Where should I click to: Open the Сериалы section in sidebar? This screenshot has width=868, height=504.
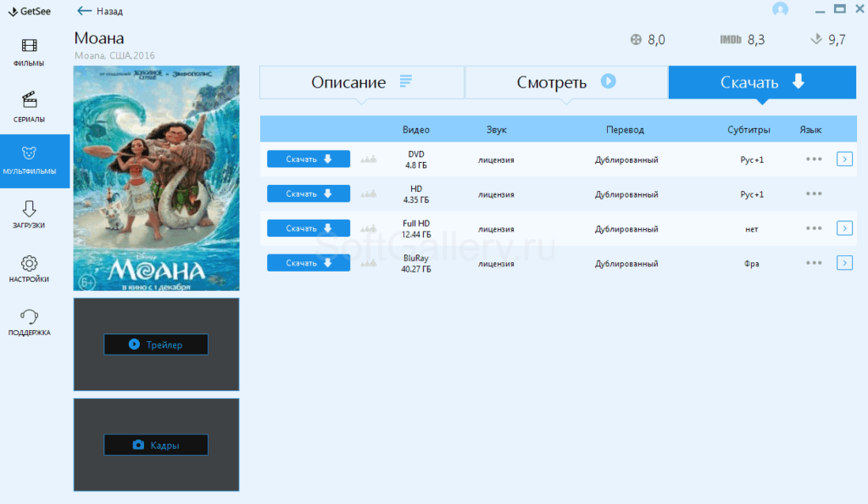coord(29,107)
